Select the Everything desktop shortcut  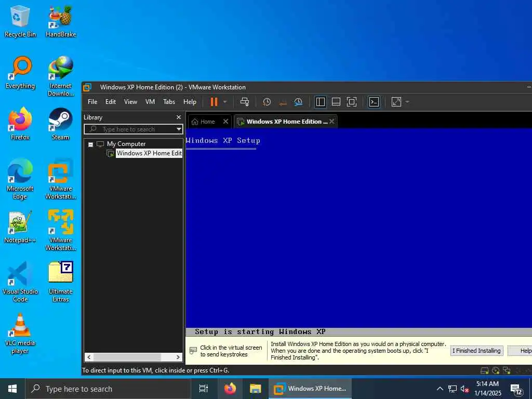(20, 73)
